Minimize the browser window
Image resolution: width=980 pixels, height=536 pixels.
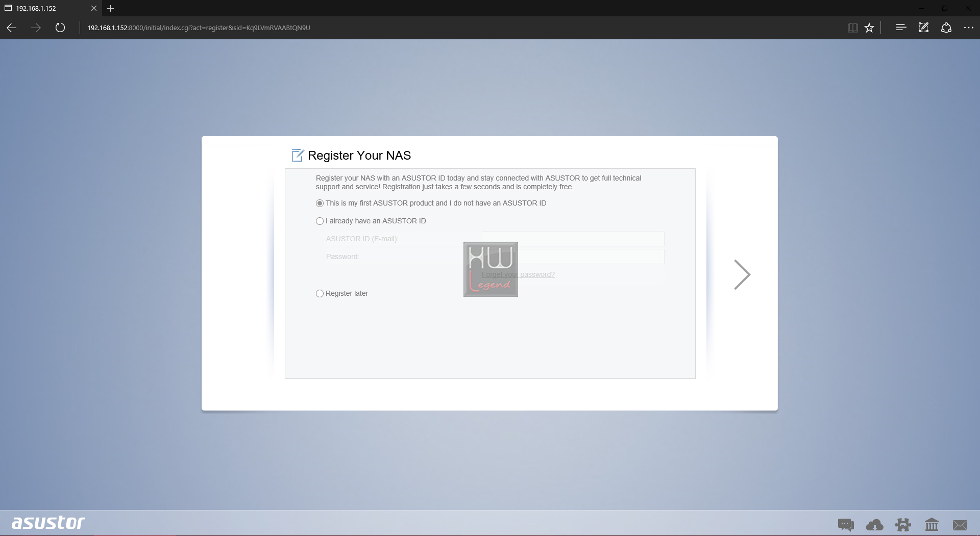[x=922, y=8]
